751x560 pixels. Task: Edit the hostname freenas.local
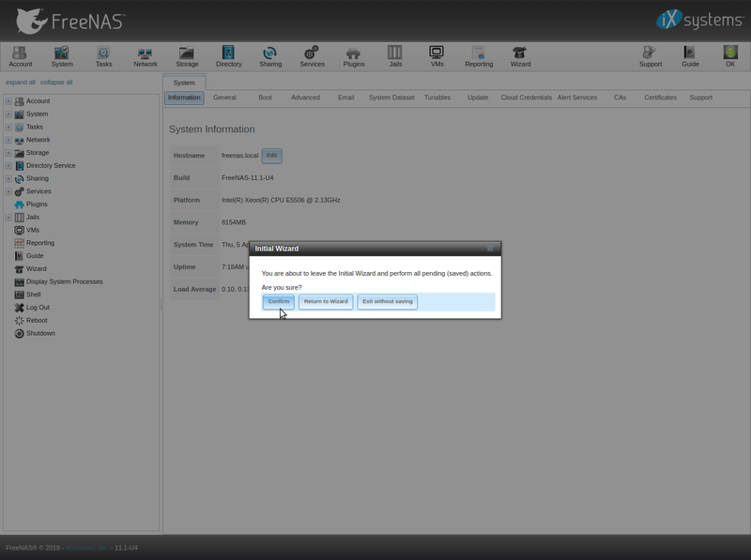tap(271, 156)
